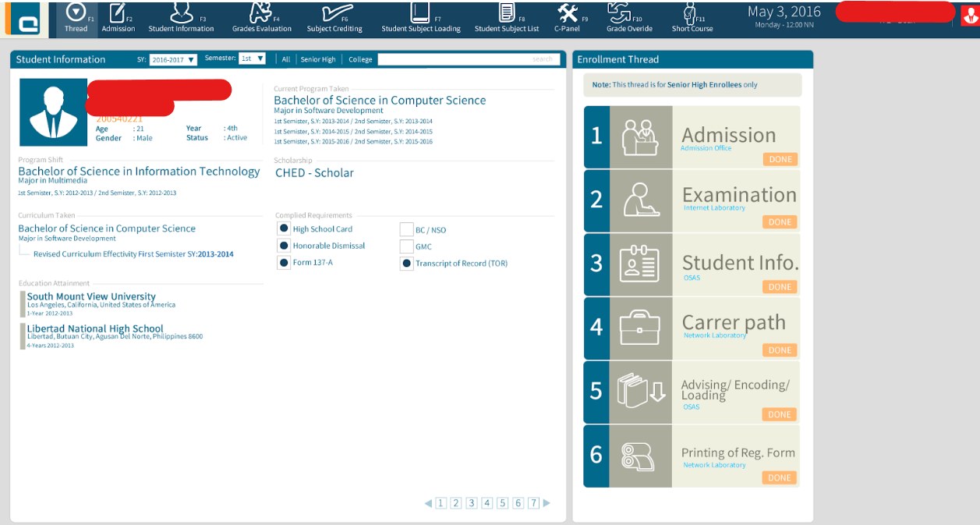Click DONE on Printing of Reg. Form
The image size is (980, 525).
coord(780,477)
